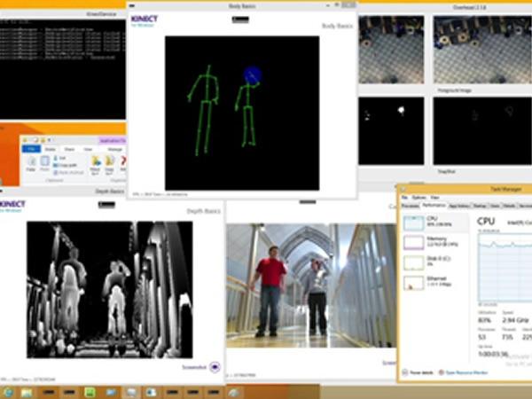Switch to the Details tab in Task Manager
This screenshot has height=399, width=532.
[x=509, y=206]
